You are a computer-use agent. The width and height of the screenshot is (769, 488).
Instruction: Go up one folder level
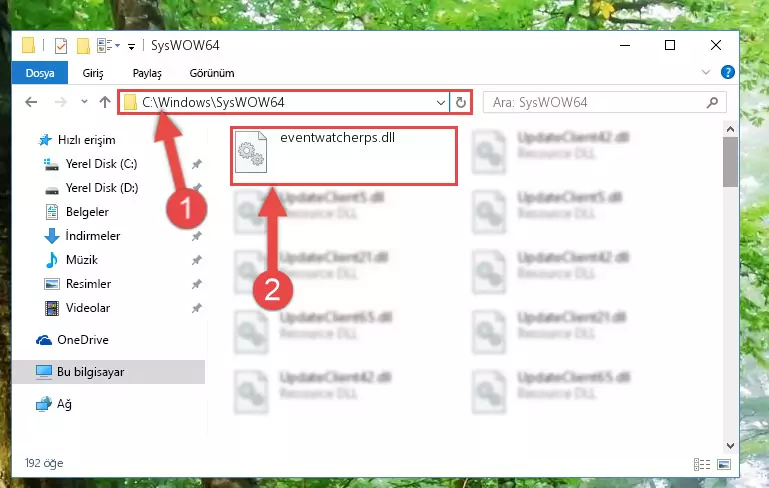104,102
